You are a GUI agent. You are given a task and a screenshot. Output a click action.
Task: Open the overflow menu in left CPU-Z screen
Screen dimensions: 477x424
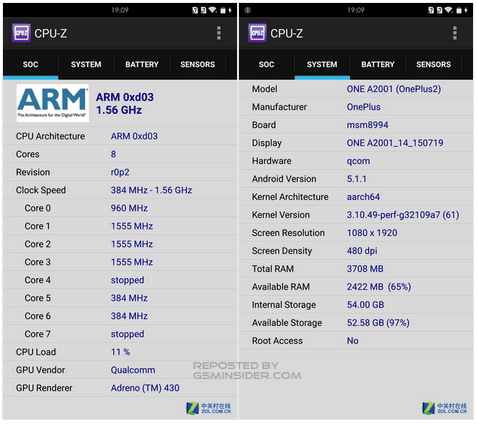click(x=219, y=33)
